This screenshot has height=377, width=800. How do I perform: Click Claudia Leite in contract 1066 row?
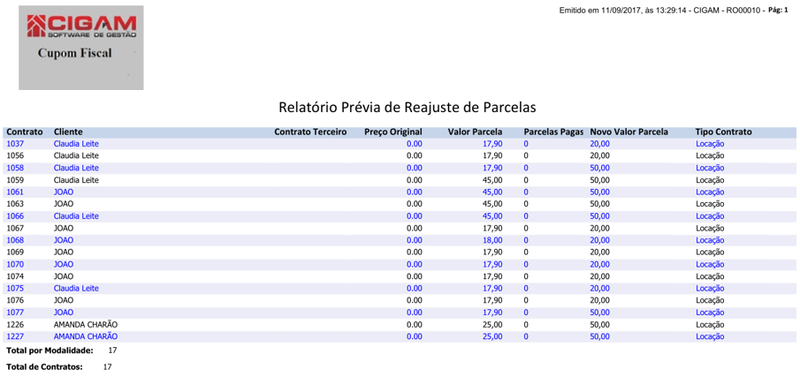click(76, 216)
